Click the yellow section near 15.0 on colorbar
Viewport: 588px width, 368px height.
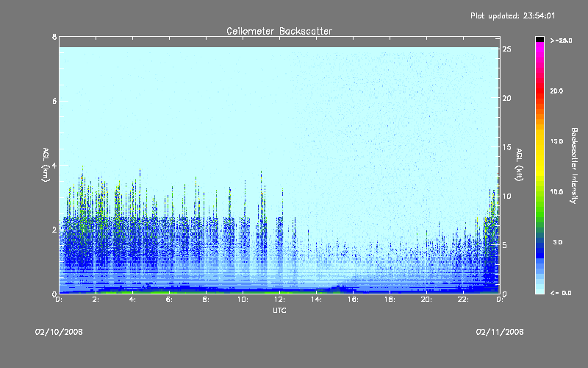539,141
